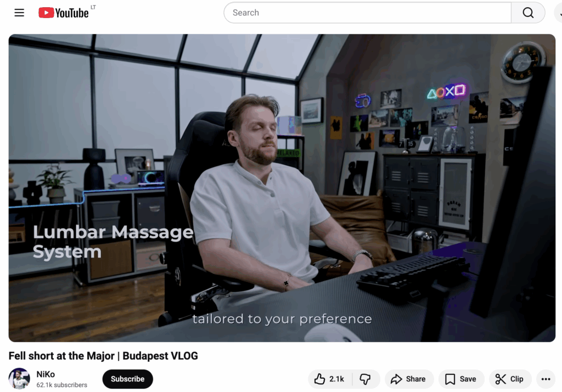Click the Share button label

(x=415, y=379)
